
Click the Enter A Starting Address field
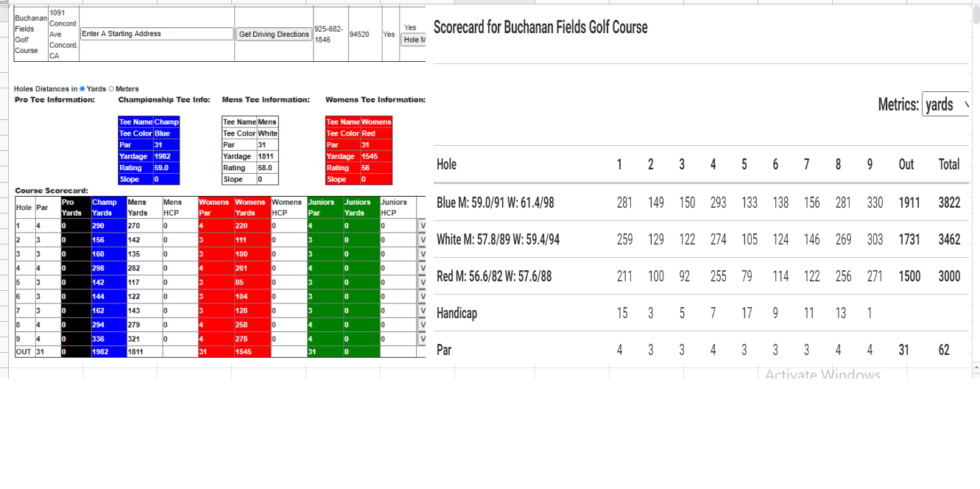(157, 34)
